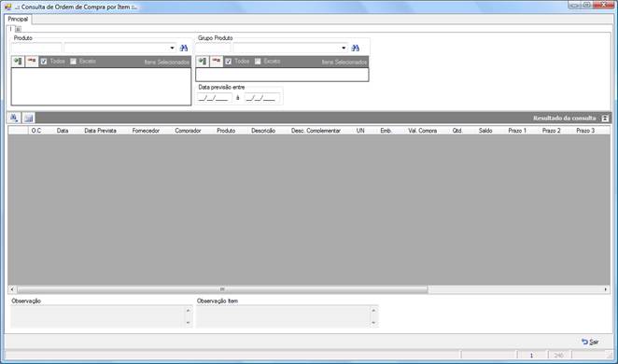
Task: Click the icon beside Resultado da consulta
Action: (x=605, y=119)
